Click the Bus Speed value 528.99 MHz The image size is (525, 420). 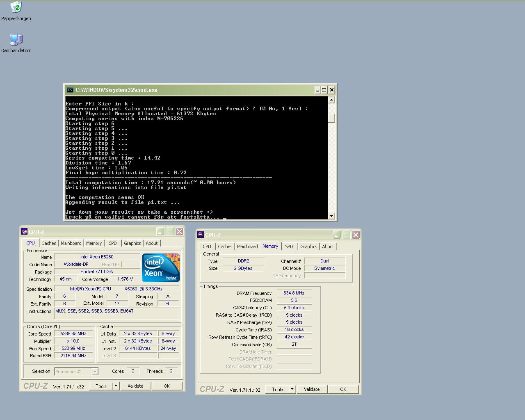(x=73, y=349)
